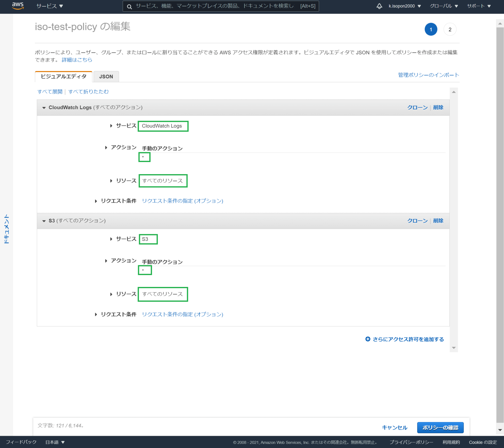This screenshot has width=504, height=448.
Task: Open AWS home via the AWS logo
Action: tap(17, 6)
